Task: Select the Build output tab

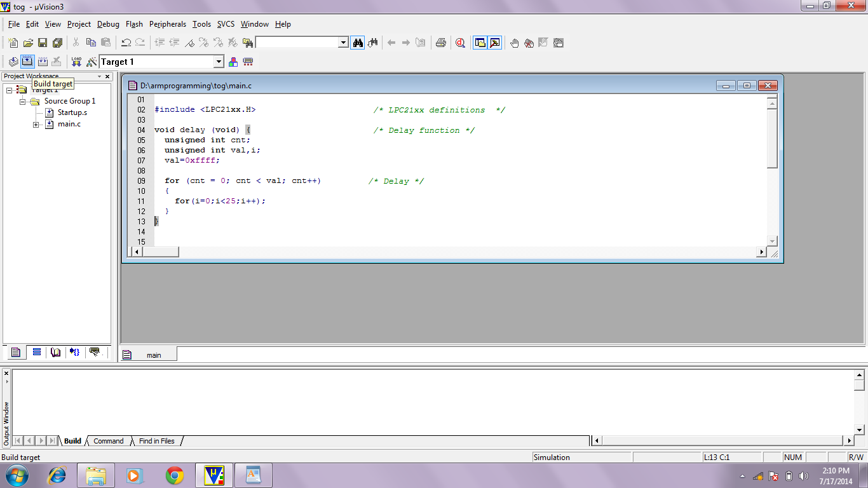Action: pyautogui.click(x=73, y=441)
